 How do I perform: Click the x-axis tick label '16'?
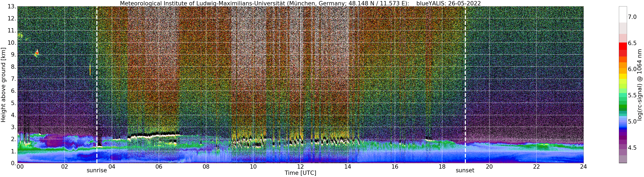tap(395, 167)
